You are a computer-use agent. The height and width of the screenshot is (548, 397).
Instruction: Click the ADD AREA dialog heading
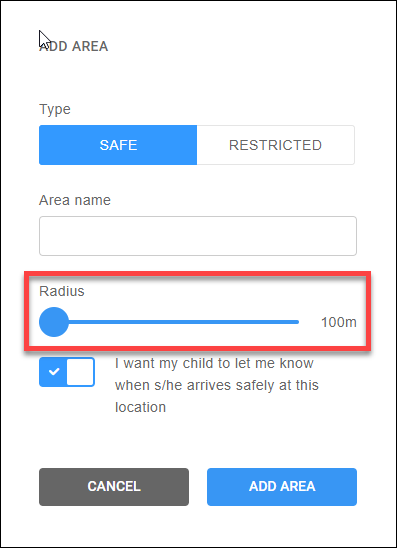[x=73, y=46]
